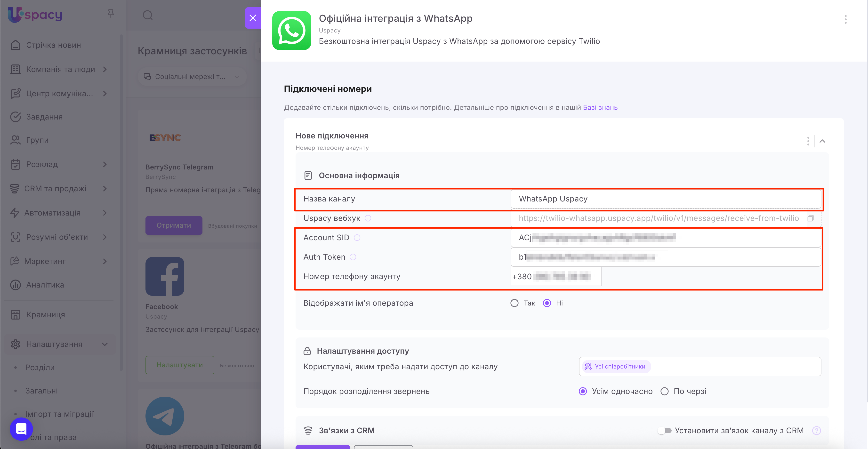The image size is (868, 449).
Task: Go to 'Аналітика' in the sidebar
Action: click(45, 285)
